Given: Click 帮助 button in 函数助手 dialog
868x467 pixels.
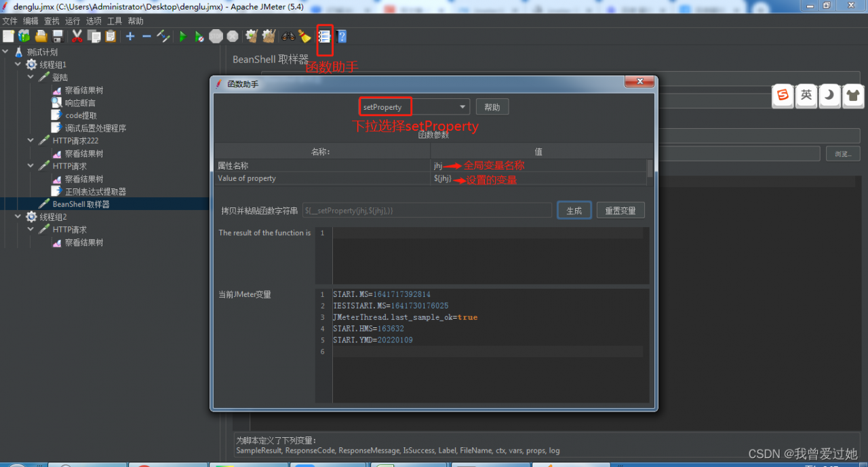Looking at the screenshot, I should pos(492,107).
